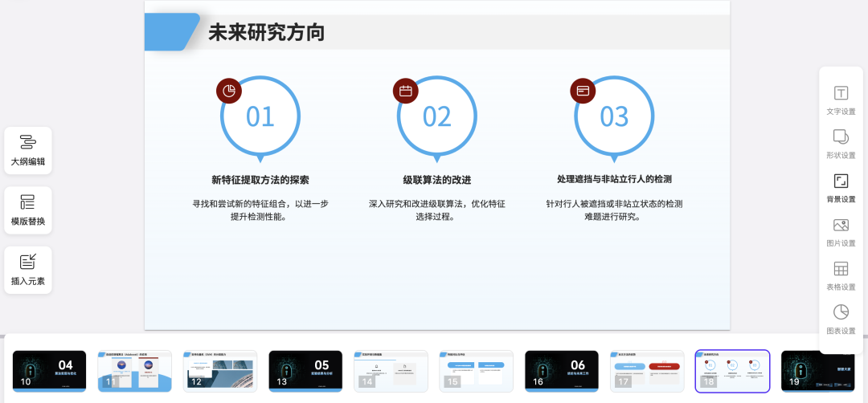
Task: Click the 模版替换 template replace button
Action: tap(28, 210)
